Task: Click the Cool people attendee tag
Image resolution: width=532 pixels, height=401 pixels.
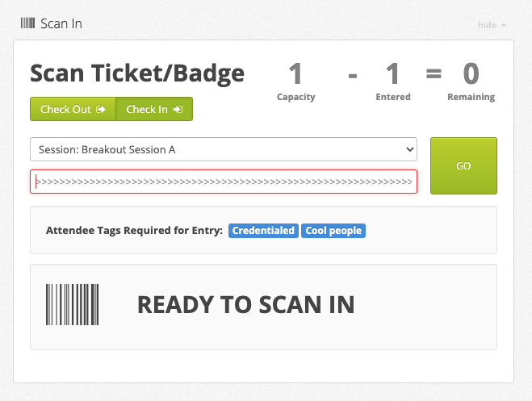Action: 333,231
